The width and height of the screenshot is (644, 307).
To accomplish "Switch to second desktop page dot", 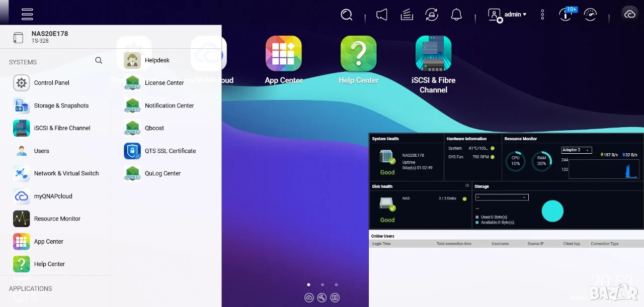I will click(323, 284).
